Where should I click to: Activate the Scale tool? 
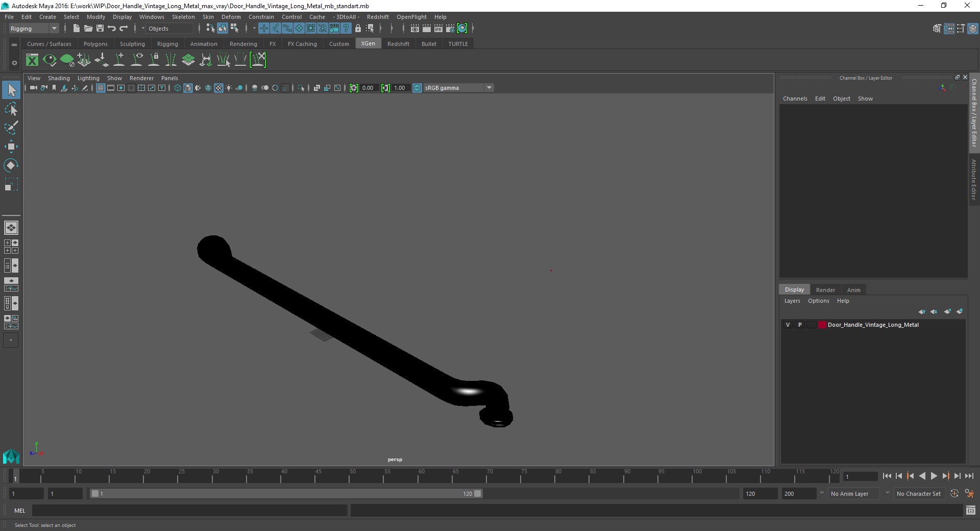[11, 184]
